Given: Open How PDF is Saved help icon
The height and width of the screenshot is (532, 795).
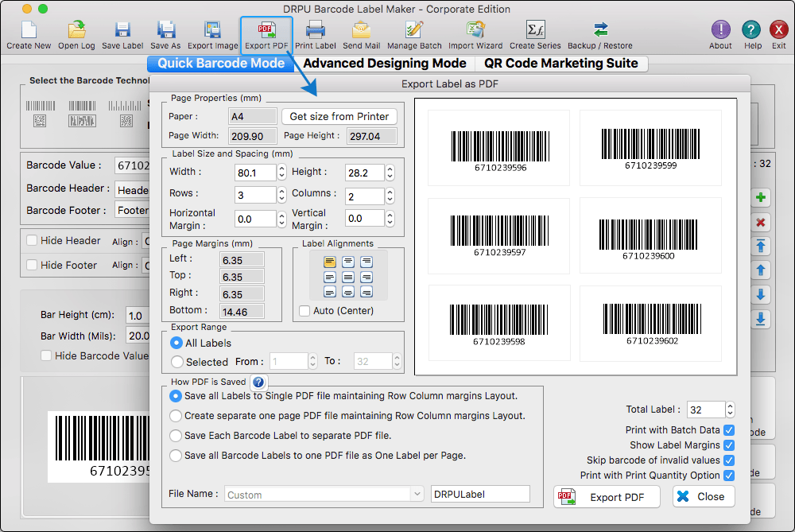Looking at the screenshot, I should click(x=258, y=382).
